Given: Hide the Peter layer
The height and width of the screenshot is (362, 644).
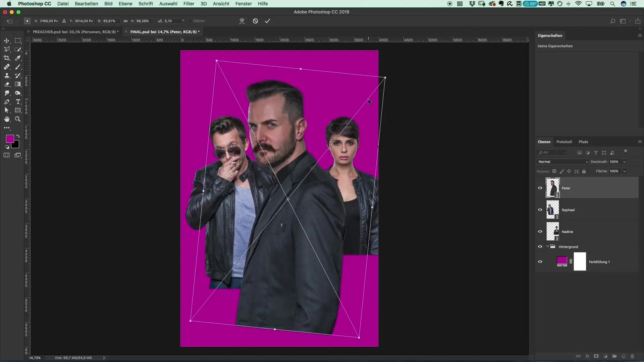Looking at the screenshot, I should click(540, 188).
